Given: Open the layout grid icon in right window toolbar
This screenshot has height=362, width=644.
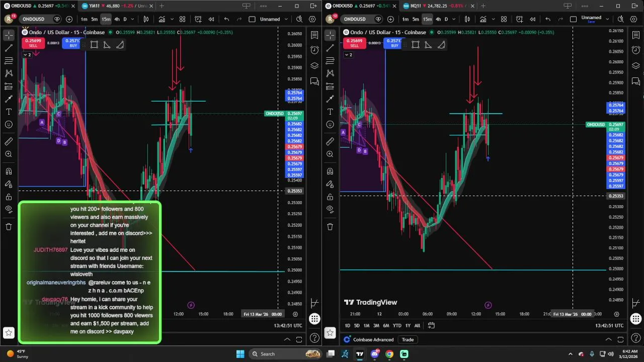Looking at the screenshot, I should [x=504, y=19].
